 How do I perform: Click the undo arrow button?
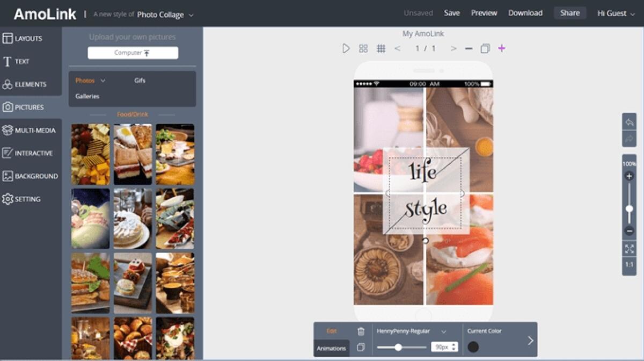(x=629, y=122)
